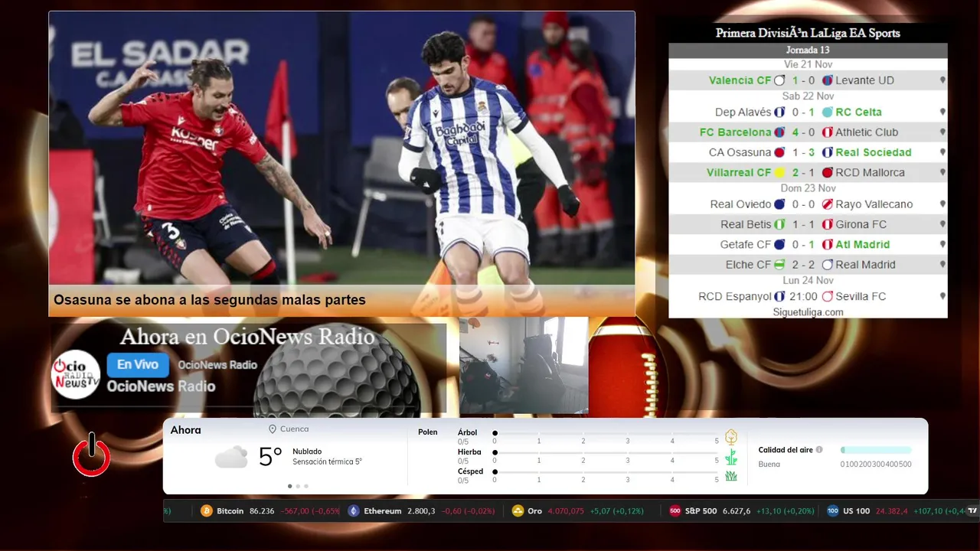Click the En Vivo button
The height and width of the screenshot is (551, 980).
pyautogui.click(x=138, y=365)
